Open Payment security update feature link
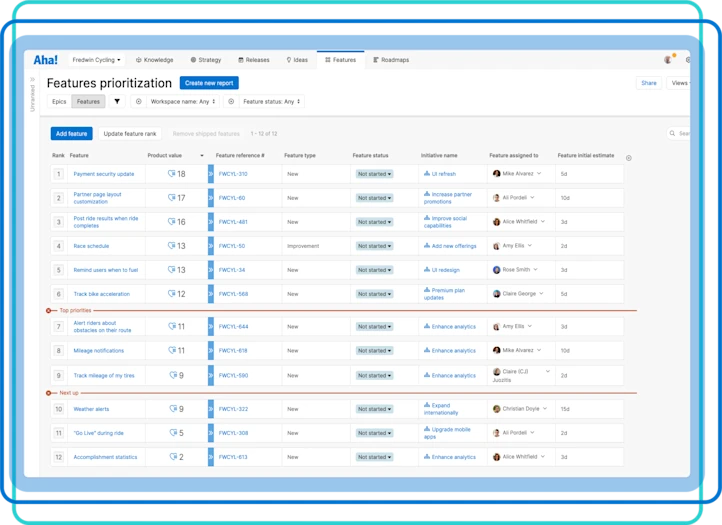This screenshot has height=525, width=722. (104, 174)
